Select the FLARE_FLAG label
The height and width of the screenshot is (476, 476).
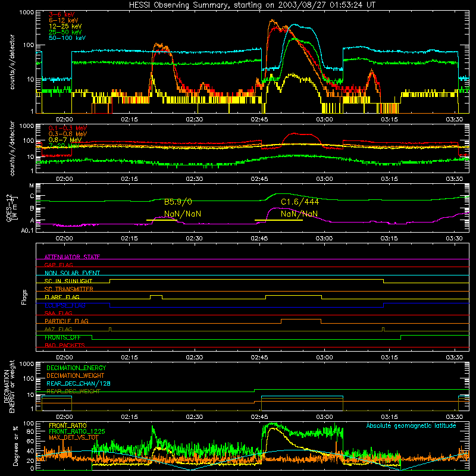click(x=62, y=297)
